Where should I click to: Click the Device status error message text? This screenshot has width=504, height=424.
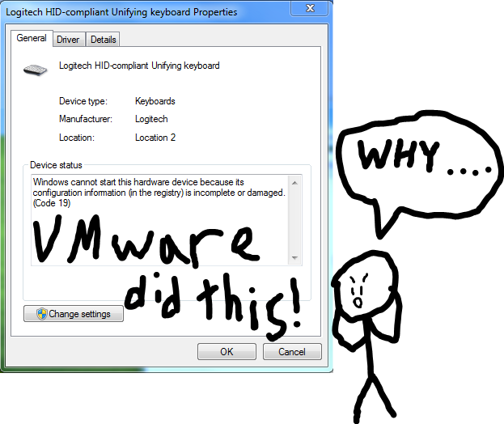(x=159, y=193)
